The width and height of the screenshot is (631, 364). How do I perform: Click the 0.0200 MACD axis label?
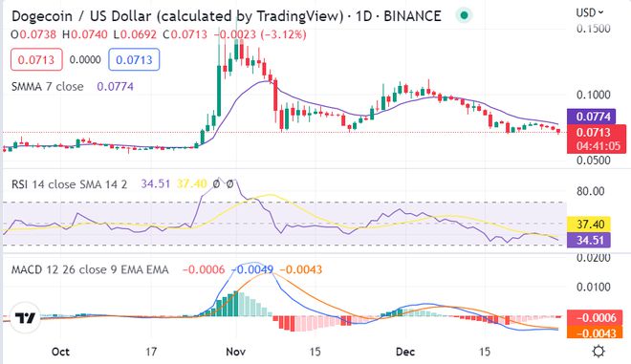click(593, 257)
